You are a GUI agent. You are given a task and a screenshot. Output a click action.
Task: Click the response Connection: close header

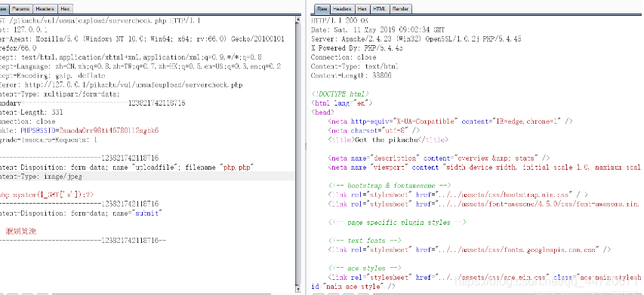[x=344, y=57]
